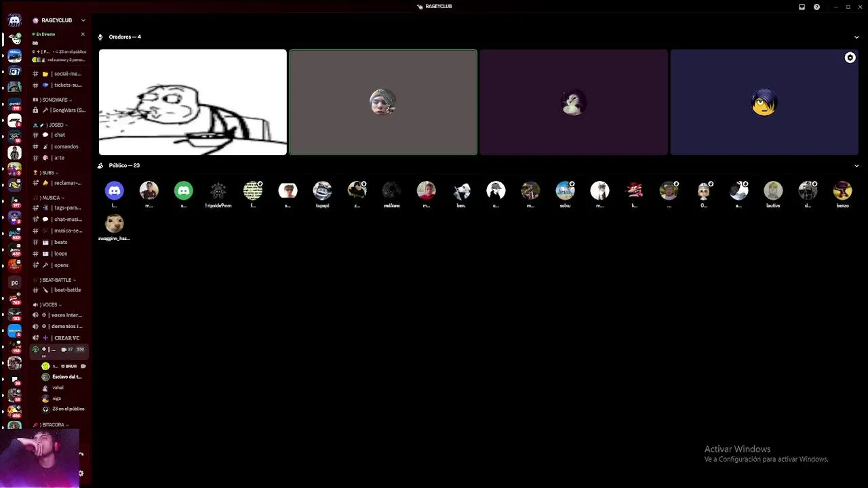Open the server icon with badge 496
This screenshot has height=488, width=868.
pyautogui.click(x=14, y=412)
